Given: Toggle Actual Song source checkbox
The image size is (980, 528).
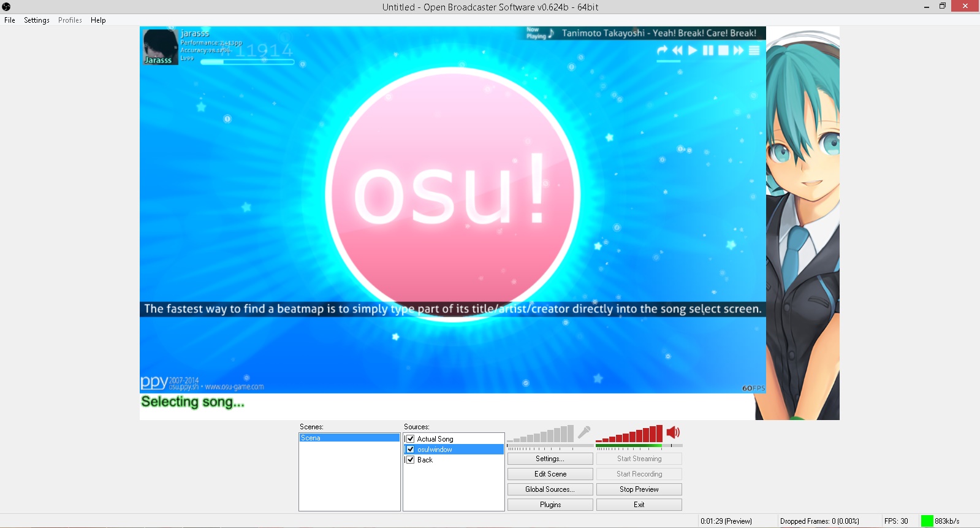Looking at the screenshot, I should click(x=410, y=439).
